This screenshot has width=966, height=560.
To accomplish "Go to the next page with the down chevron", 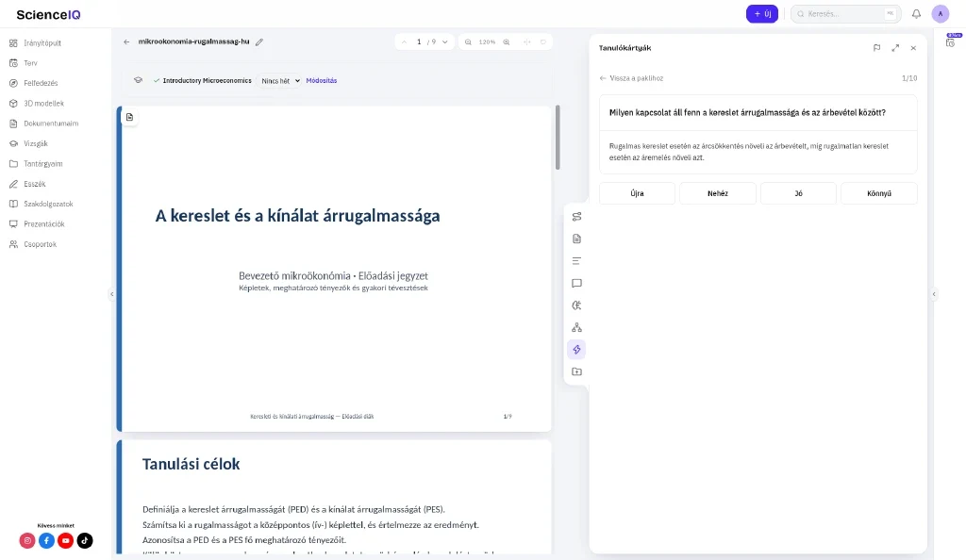I will [x=445, y=41].
